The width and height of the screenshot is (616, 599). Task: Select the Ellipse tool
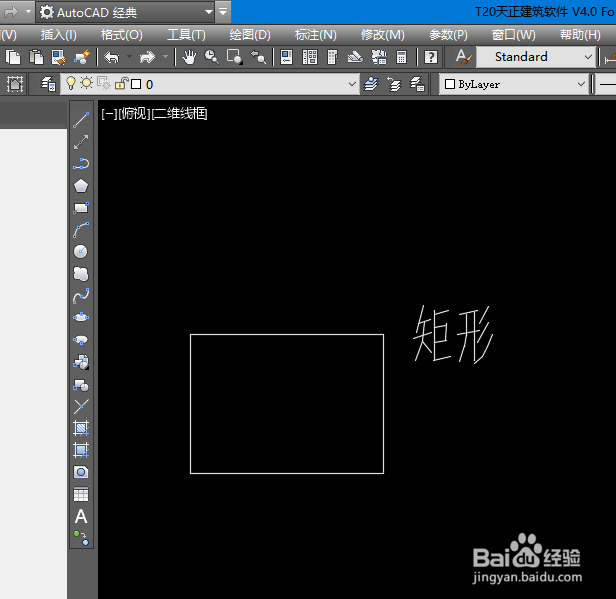pyautogui.click(x=81, y=317)
